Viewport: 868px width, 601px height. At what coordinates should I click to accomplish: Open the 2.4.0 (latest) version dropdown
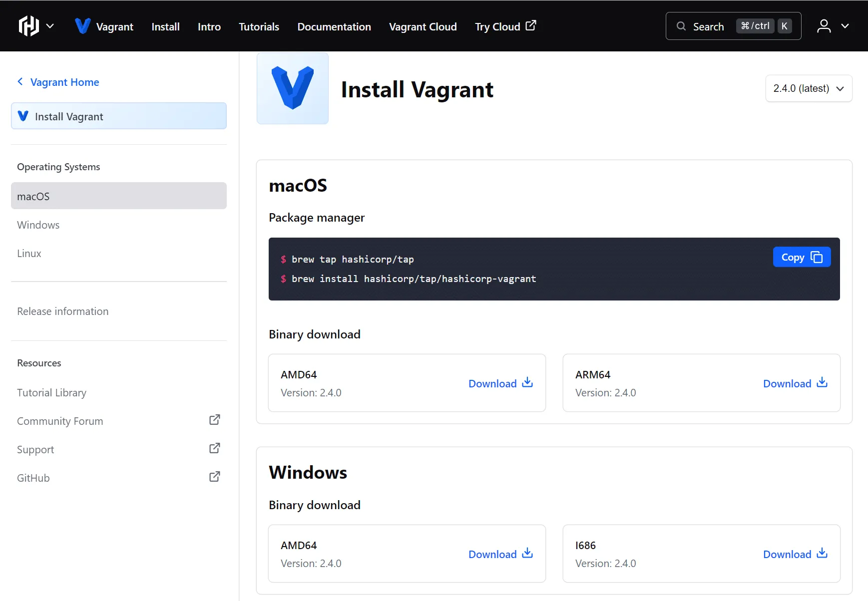[809, 88]
